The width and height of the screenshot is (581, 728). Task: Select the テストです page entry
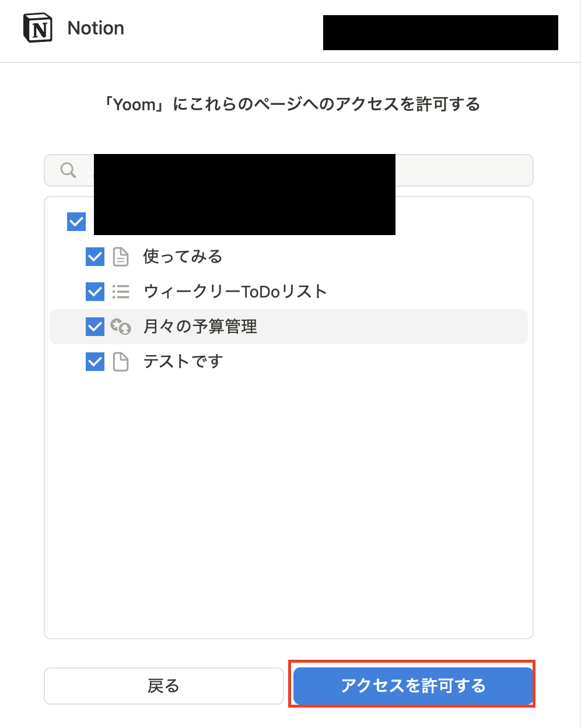click(183, 361)
